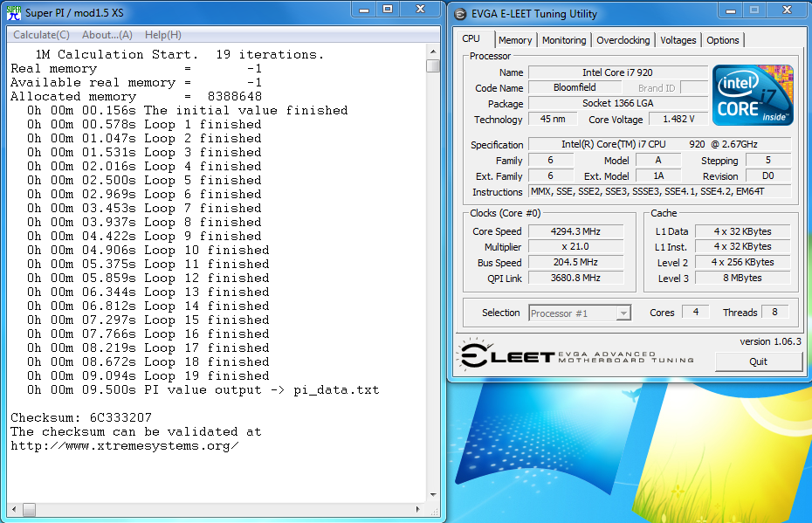Expand the Processor #1 selection dropdown
Screen dimensions: 812x523
point(623,313)
